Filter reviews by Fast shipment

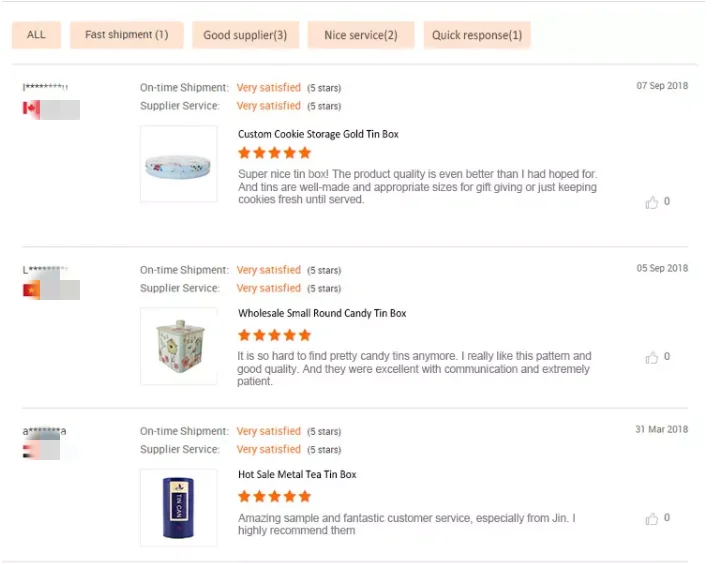coord(126,35)
